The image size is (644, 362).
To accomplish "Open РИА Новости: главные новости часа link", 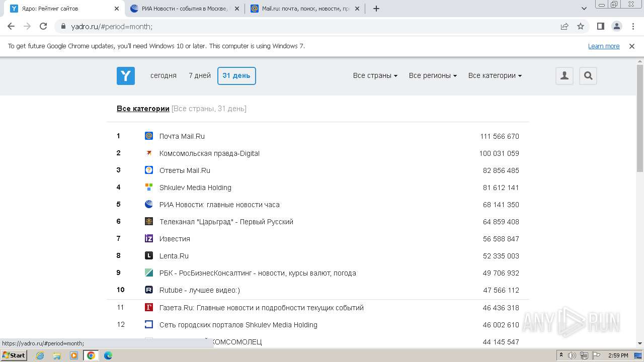I will pos(219,205).
